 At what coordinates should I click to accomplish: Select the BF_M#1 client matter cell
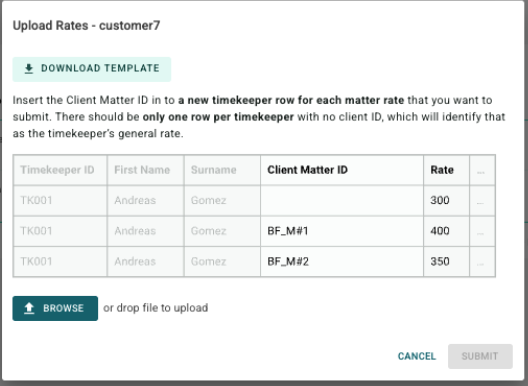(342, 231)
